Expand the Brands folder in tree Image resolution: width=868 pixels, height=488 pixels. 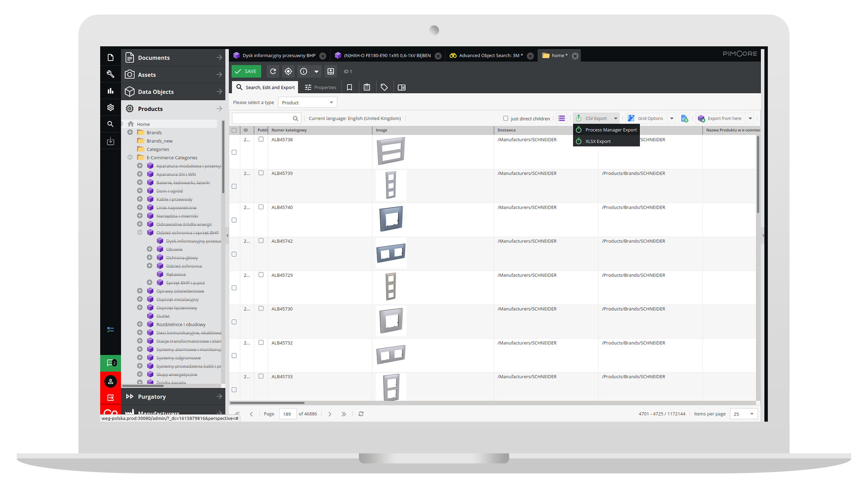130,132
